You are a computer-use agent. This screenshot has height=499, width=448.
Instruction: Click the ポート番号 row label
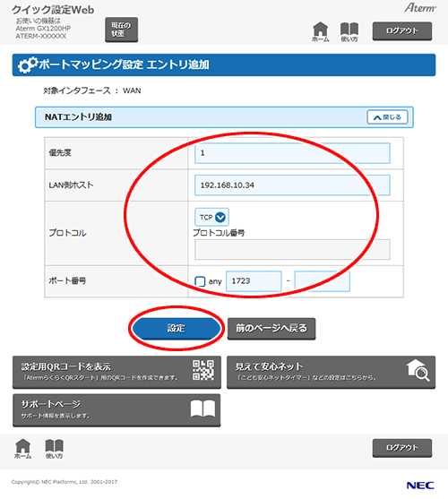pos(67,280)
